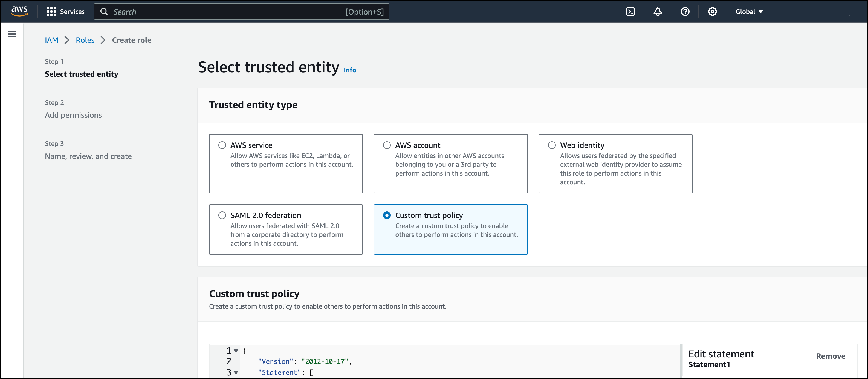868x379 pixels.
Task: Choose the Web identity radio option
Action: tap(552, 145)
